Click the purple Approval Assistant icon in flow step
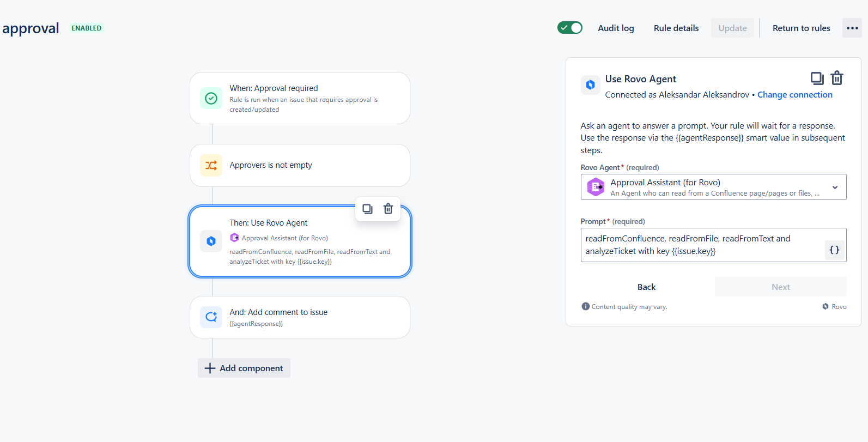Screen dimensions: 868x442 pyautogui.click(x=234, y=238)
